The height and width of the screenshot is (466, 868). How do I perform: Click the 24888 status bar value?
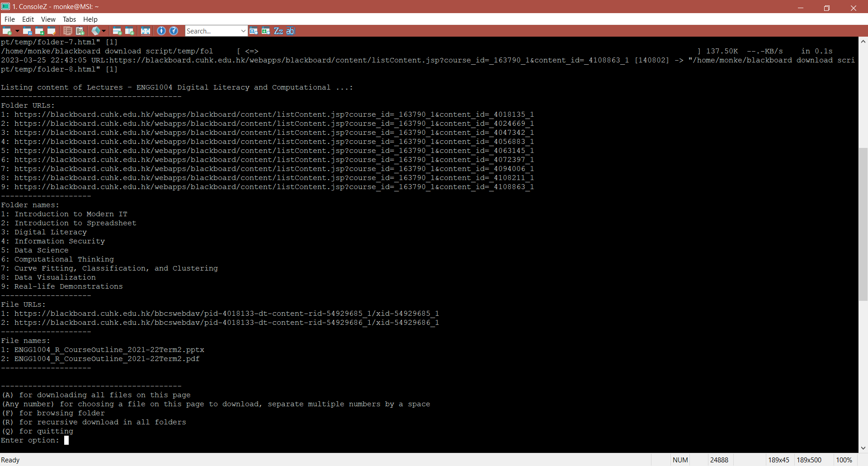click(719, 460)
